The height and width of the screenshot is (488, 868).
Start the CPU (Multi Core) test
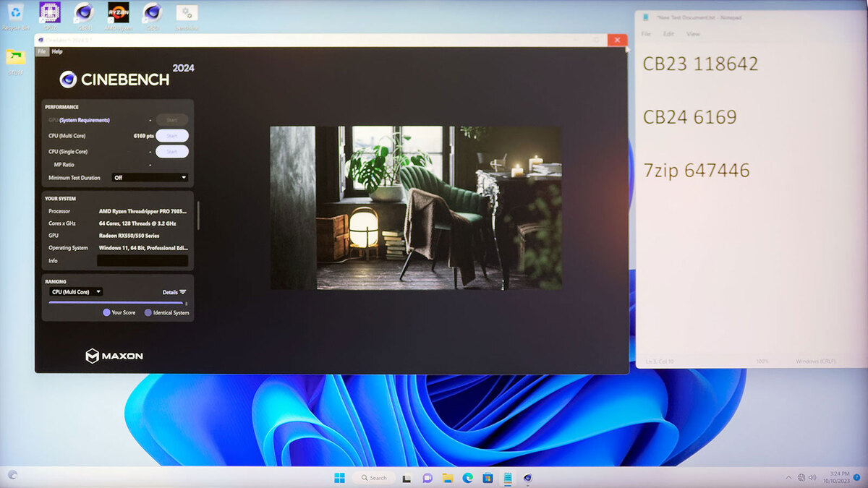[172, 136]
